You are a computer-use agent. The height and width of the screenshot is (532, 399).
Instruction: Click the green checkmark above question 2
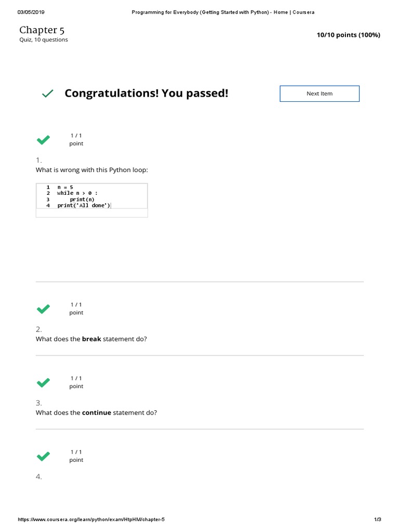(43, 309)
